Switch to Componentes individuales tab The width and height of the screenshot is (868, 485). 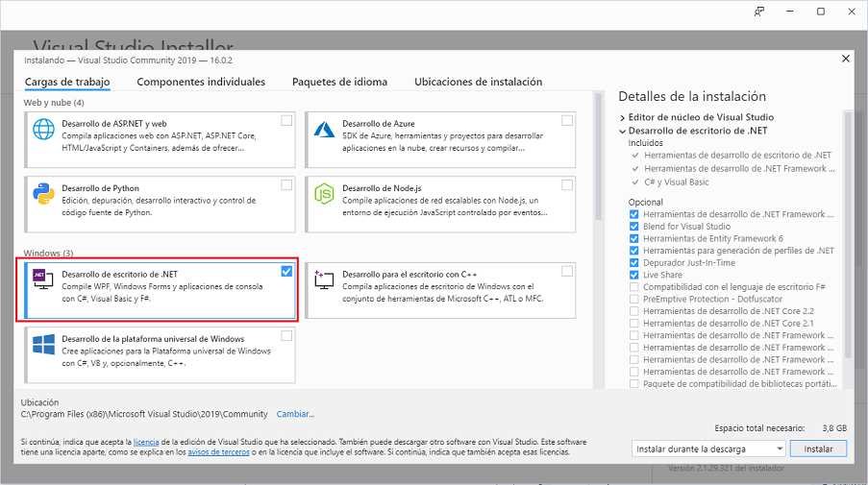201,83
